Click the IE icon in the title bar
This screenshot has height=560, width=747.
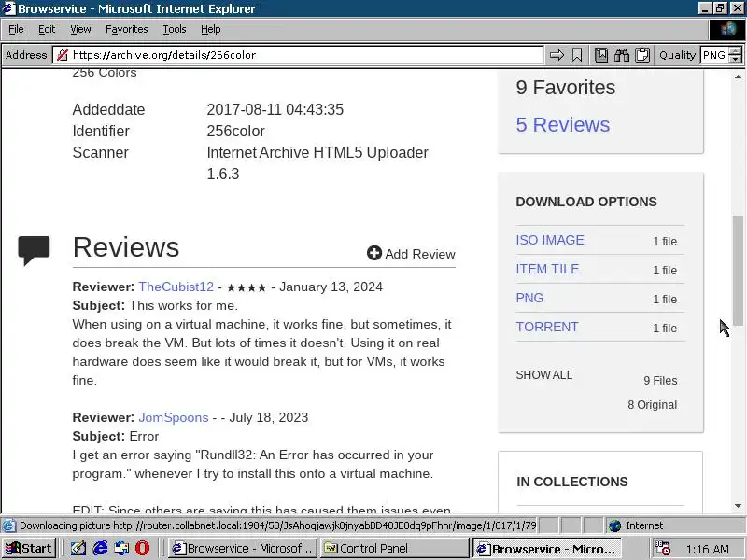pyautogui.click(x=8, y=8)
